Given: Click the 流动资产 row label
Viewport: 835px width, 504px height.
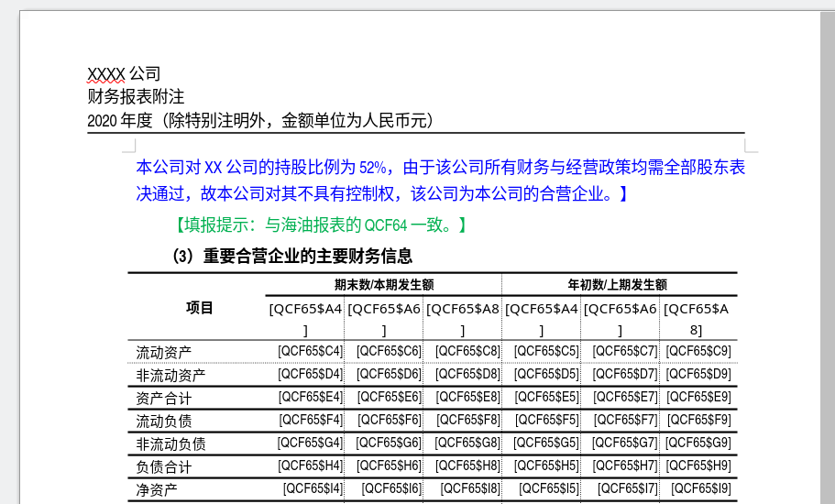Looking at the screenshot, I should point(164,352).
